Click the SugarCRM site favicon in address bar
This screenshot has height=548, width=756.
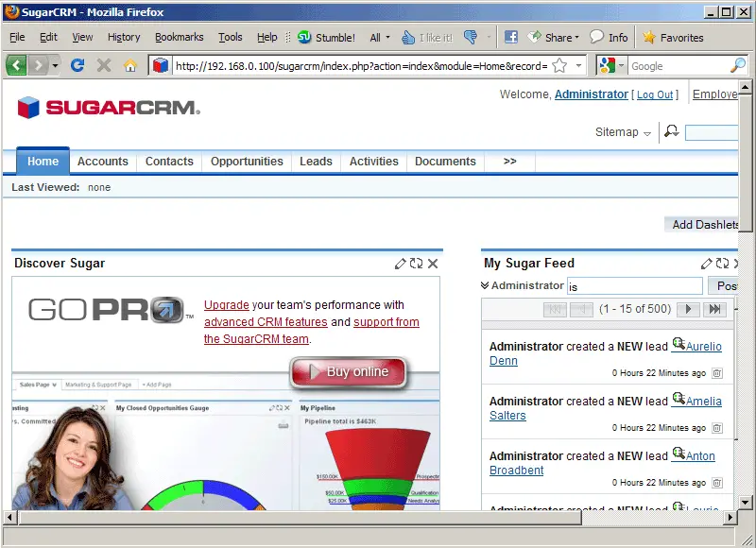(161, 65)
